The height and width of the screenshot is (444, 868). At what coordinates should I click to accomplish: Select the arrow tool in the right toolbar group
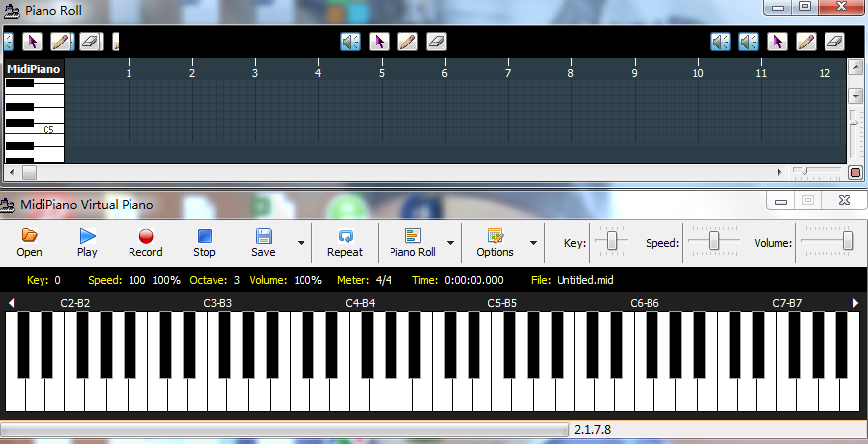click(x=777, y=42)
